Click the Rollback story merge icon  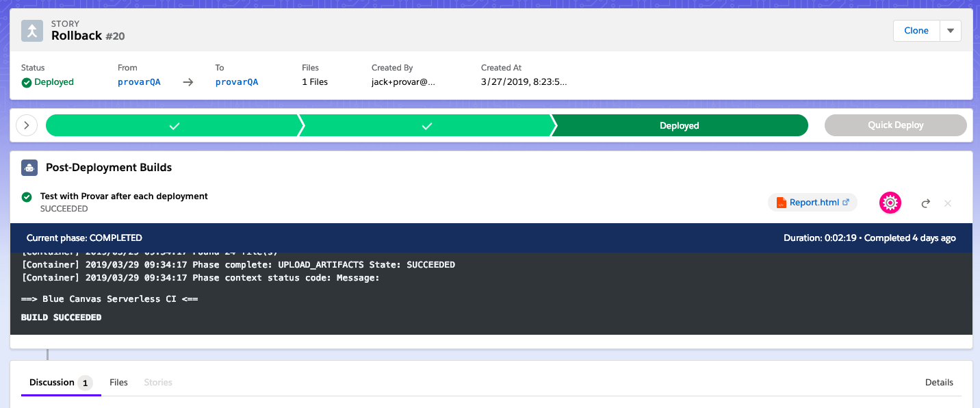point(32,31)
